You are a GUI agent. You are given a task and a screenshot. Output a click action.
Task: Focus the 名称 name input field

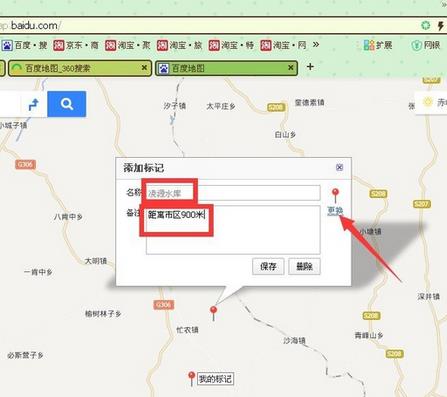tap(233, 193)
